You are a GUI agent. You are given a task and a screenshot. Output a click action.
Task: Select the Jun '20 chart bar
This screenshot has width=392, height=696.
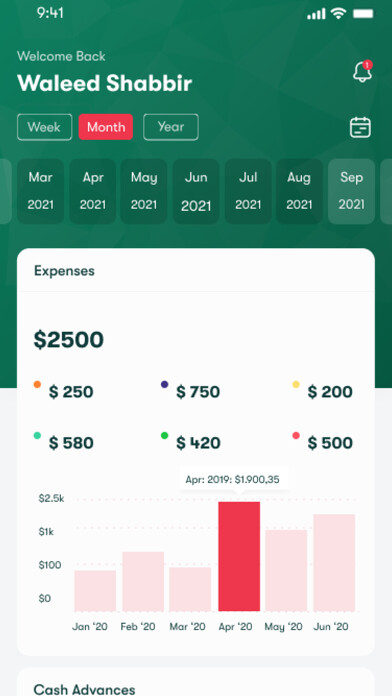pos(334,563)
